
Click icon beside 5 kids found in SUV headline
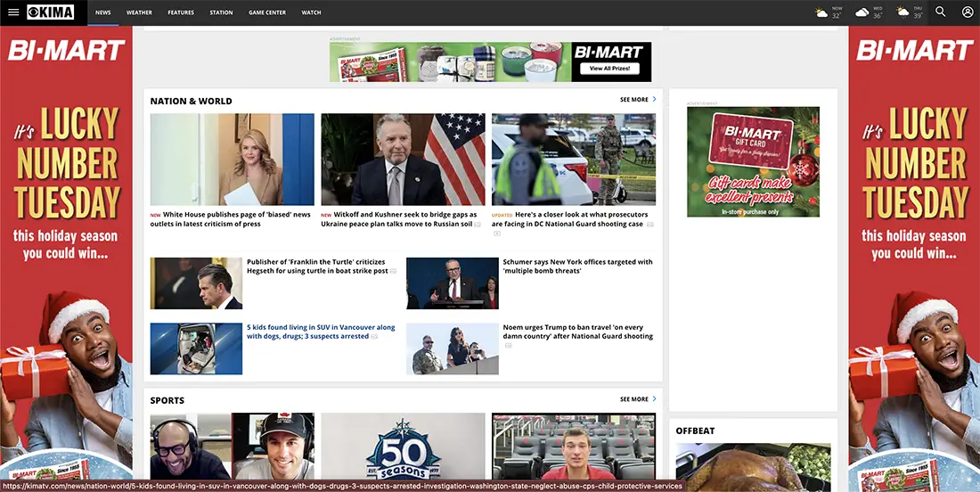pos(374,336)
